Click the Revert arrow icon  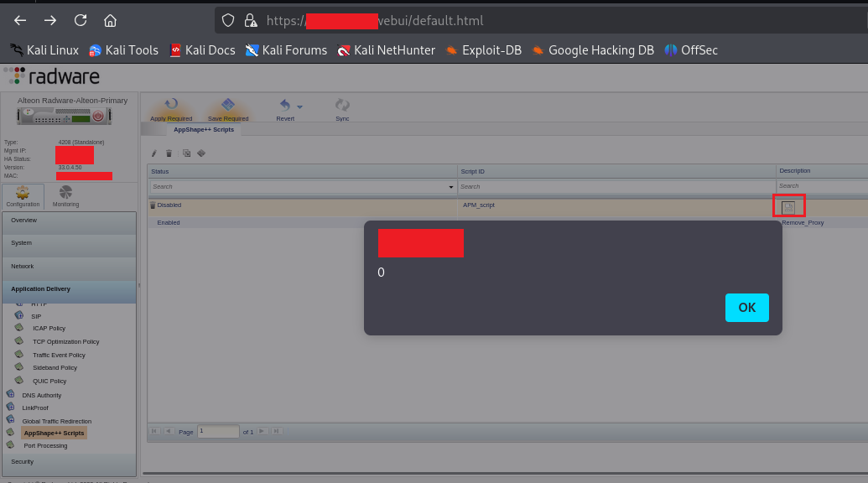coord(284,105)
